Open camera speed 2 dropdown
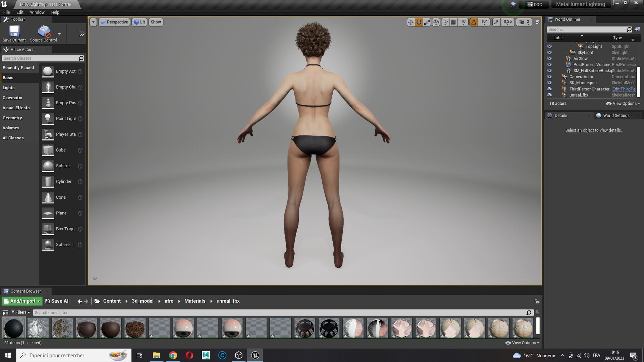The width and height of the screenshot is (644, 362). pyautogui.click(x=525, y=22)
